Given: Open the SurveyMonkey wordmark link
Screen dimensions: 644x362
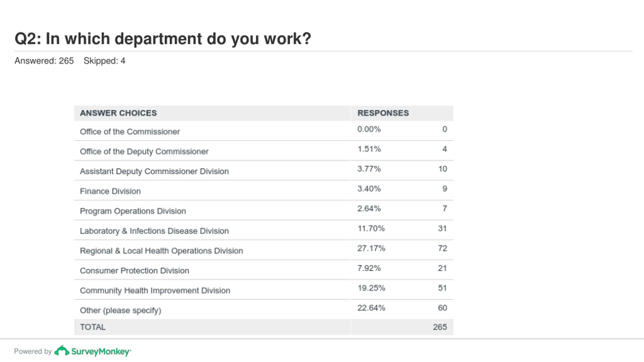Looking at the screenshot, I should (101, 351).
